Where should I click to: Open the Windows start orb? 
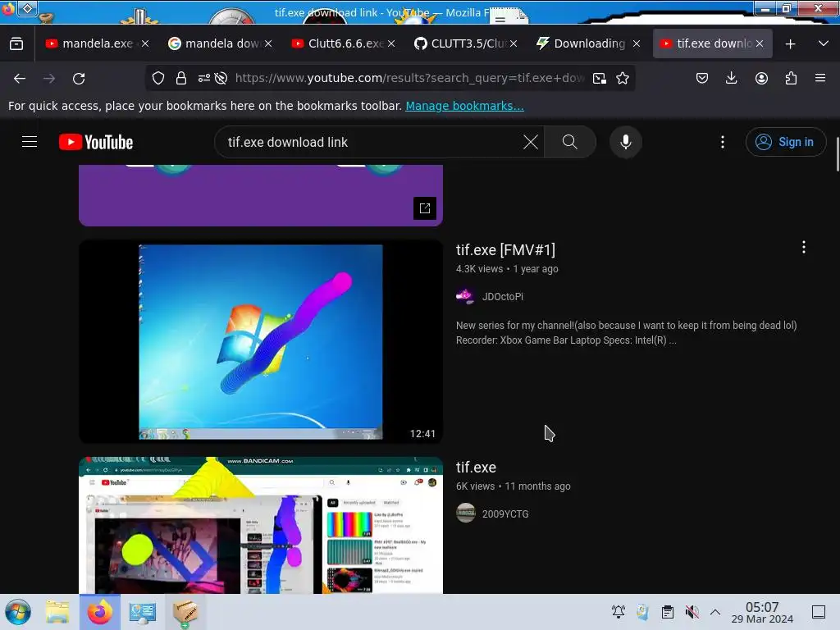coord(18,612)
